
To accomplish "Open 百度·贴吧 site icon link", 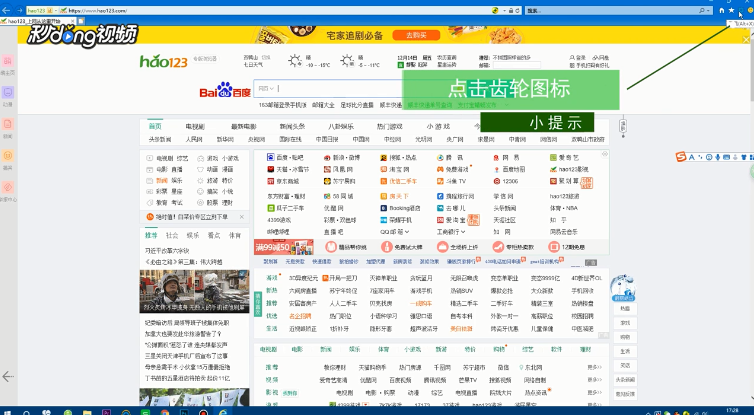I will click(x=286, y=157).
